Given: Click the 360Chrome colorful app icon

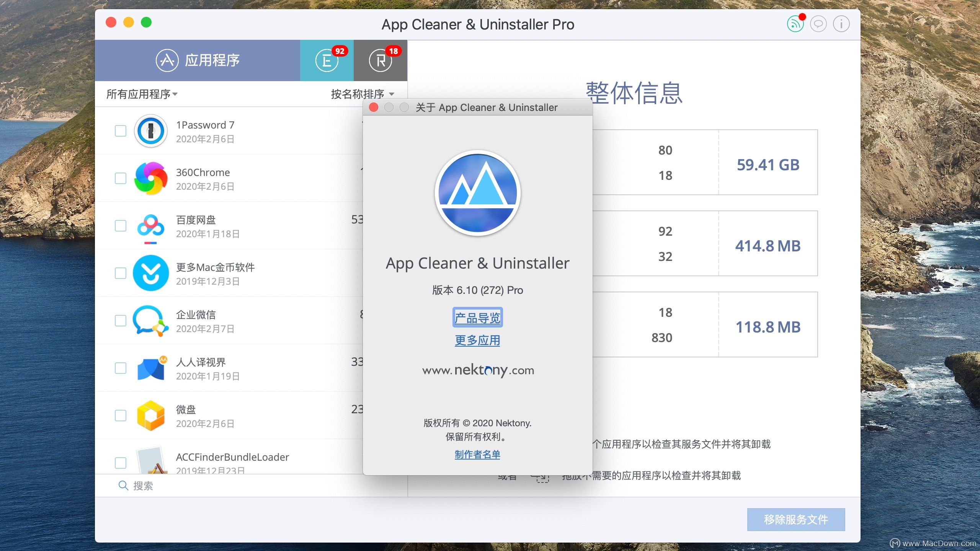Looking at the screenshot, I should 151,178.
